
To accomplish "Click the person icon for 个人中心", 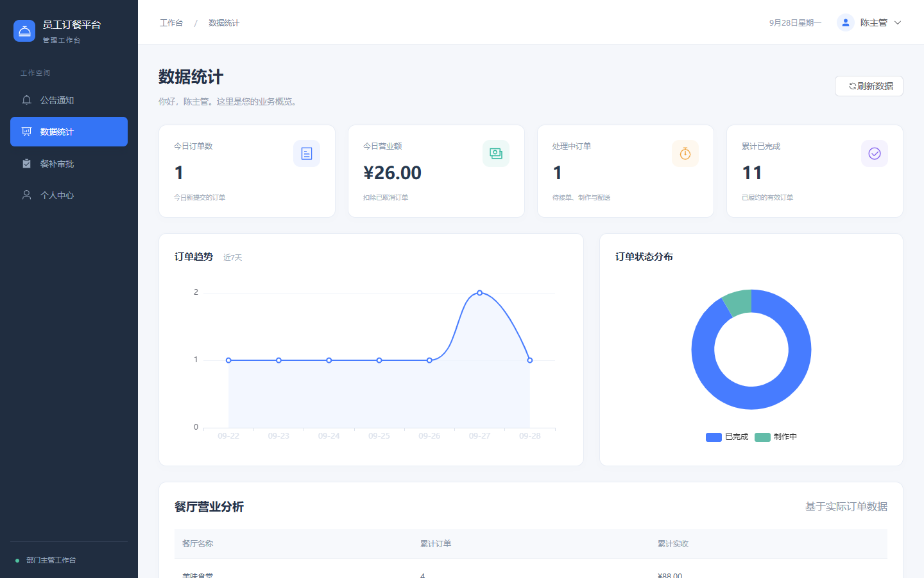I will click(x=26, y=195).
